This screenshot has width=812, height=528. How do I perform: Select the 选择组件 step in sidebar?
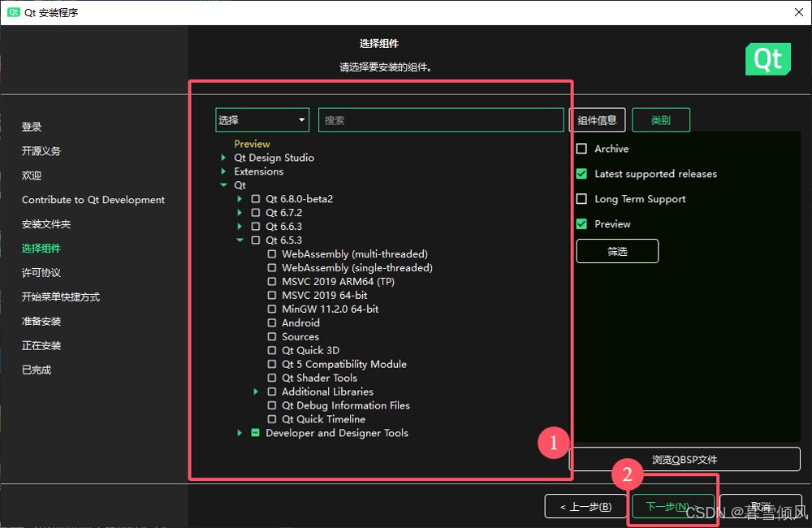(41, 249)
